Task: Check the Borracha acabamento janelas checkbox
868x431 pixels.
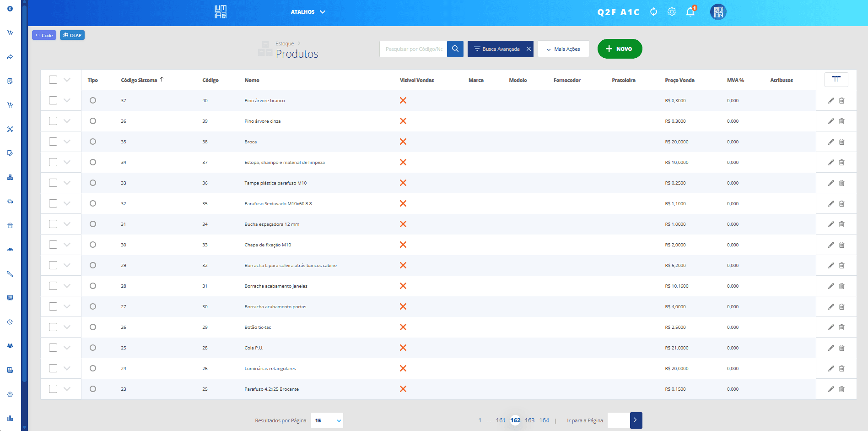Action: (x=53, y=286)
